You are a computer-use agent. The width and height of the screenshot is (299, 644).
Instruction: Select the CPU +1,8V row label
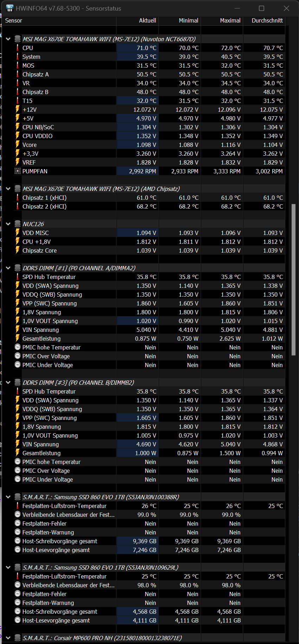point(37,242)
